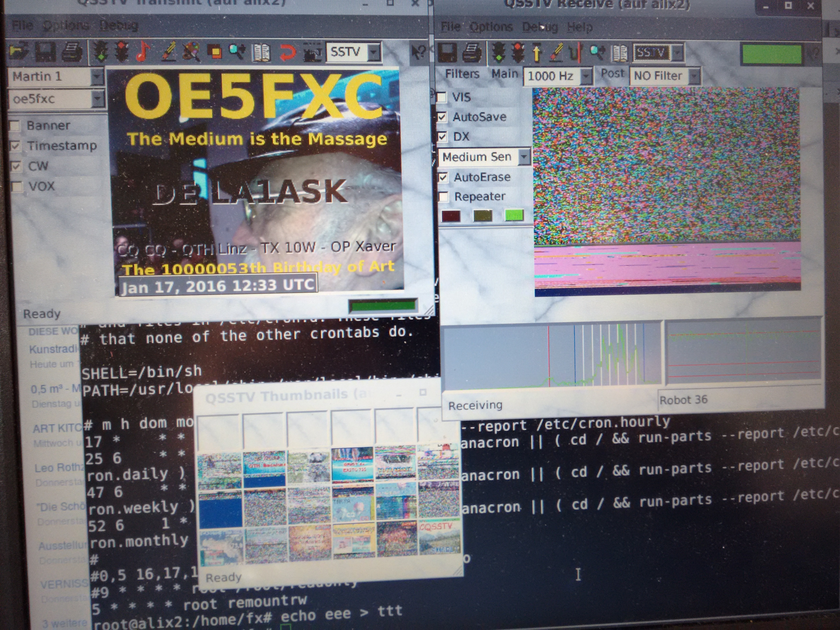Image resolution: width=840 pixels, height=630 pixels.
Task: Click the bright green color indicator
Action: pyautogui.click(x=514, y=216)
